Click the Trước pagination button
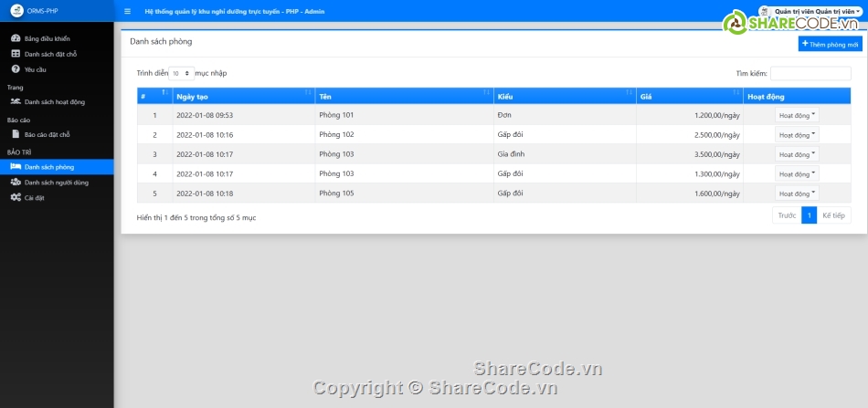Image resolution: width=868 pixels, height=408 pixels. pos(786,216)
